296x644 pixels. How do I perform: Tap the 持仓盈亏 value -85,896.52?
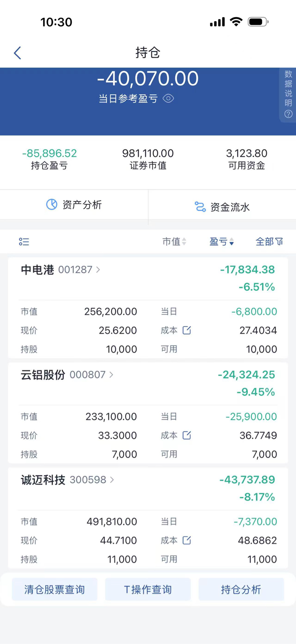click(x=49, y=154)
